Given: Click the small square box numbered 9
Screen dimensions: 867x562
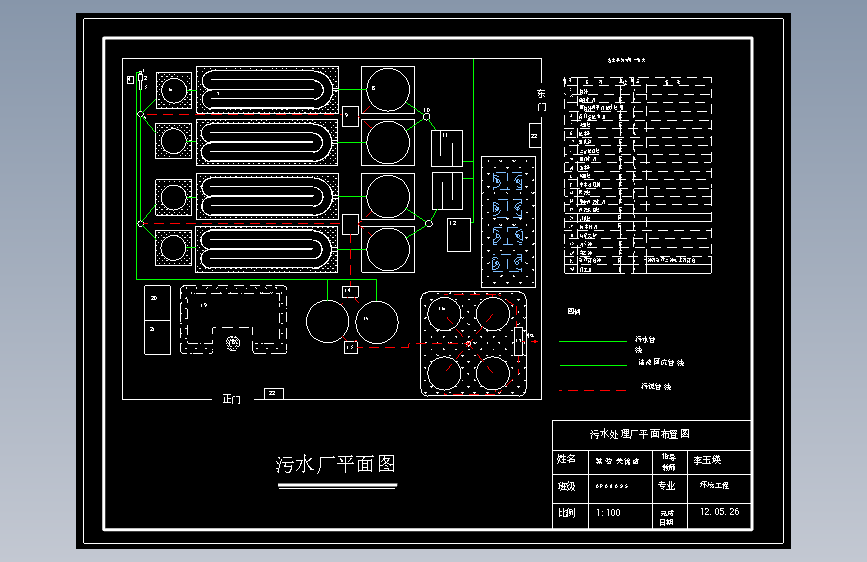Looking at the screenshot, I should 351,116.
